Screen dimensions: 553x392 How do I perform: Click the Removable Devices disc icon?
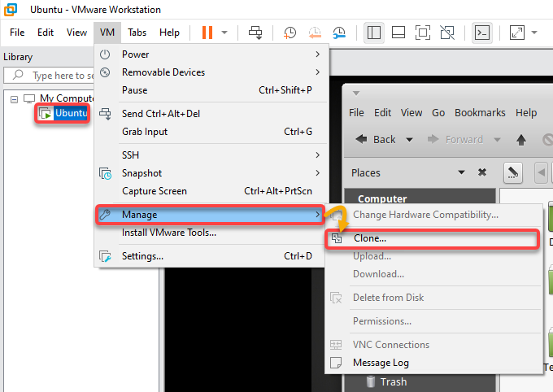[x=105, y=72]
